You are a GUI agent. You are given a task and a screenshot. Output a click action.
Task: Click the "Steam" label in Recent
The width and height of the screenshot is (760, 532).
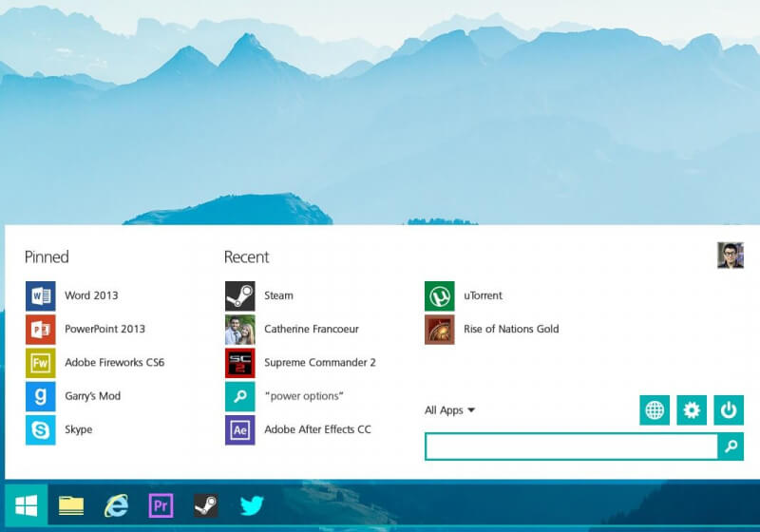pos(278,295)
